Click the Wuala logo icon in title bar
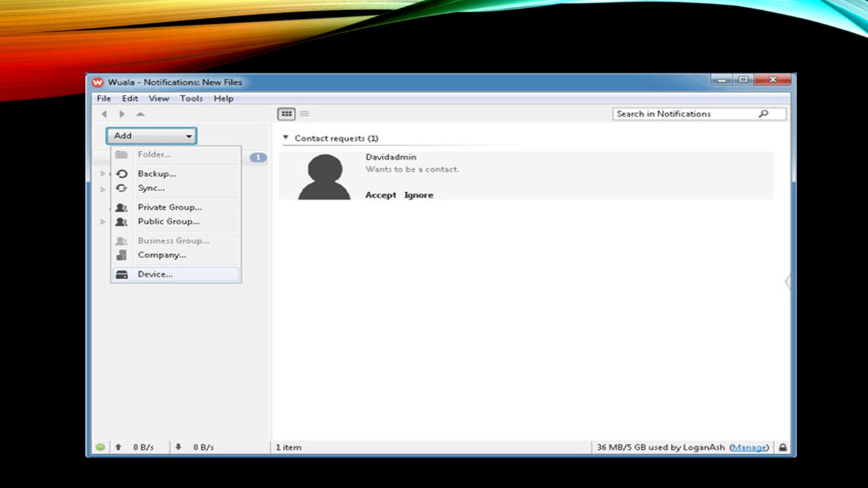The image size is (868, 488). 98,82
